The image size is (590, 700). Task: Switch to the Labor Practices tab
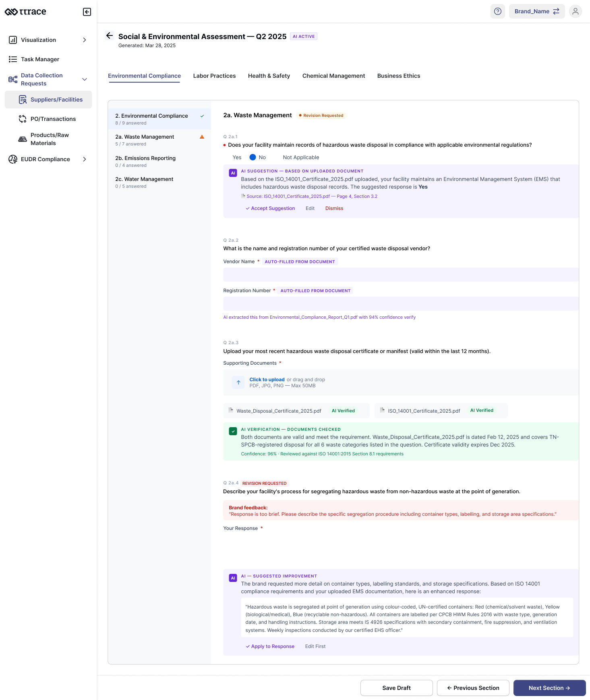coord(214,76)
